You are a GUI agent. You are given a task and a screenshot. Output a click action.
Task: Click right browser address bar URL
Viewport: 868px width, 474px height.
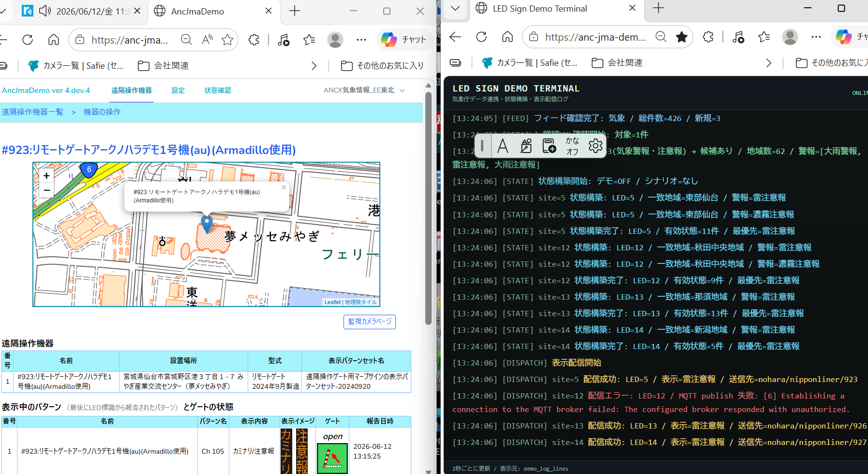tap(596, 37)
